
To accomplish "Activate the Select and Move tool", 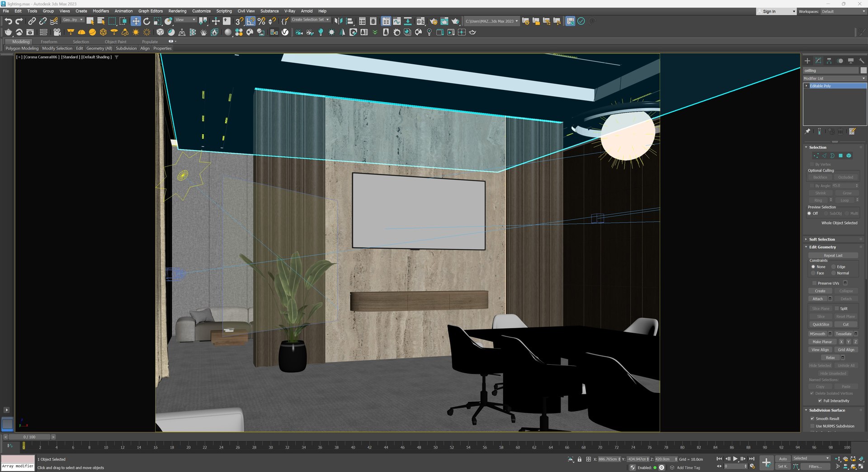I will (136, 21).
